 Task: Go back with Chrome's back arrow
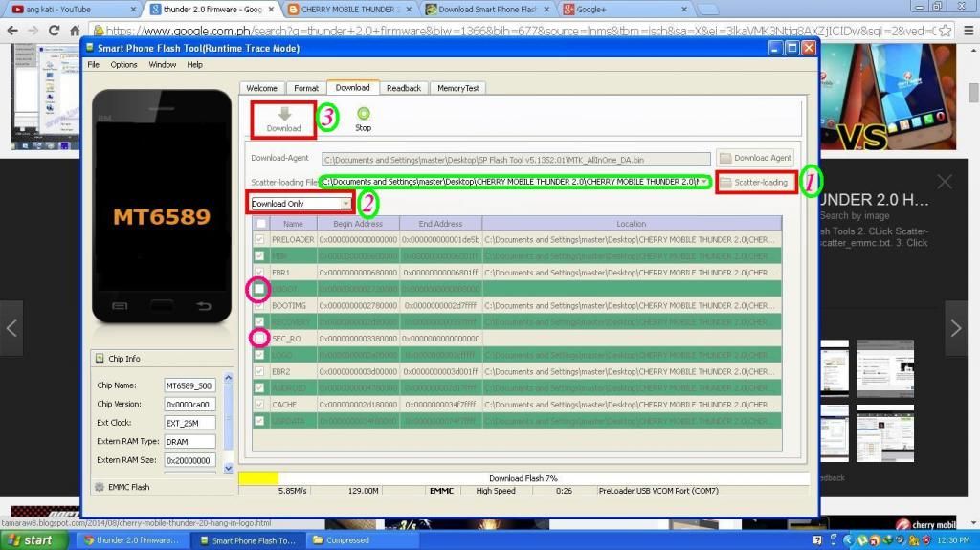[x=12, y=30]
